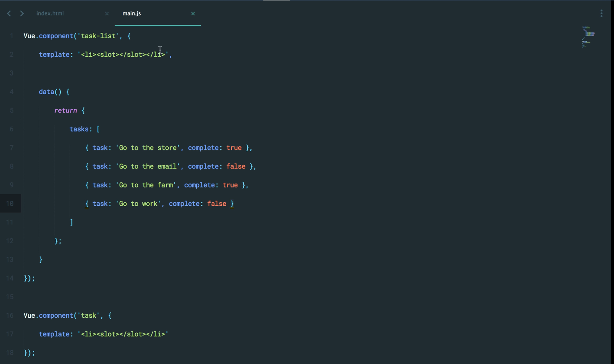
Task: Click the forward navigation arrow
Action: 22,13
